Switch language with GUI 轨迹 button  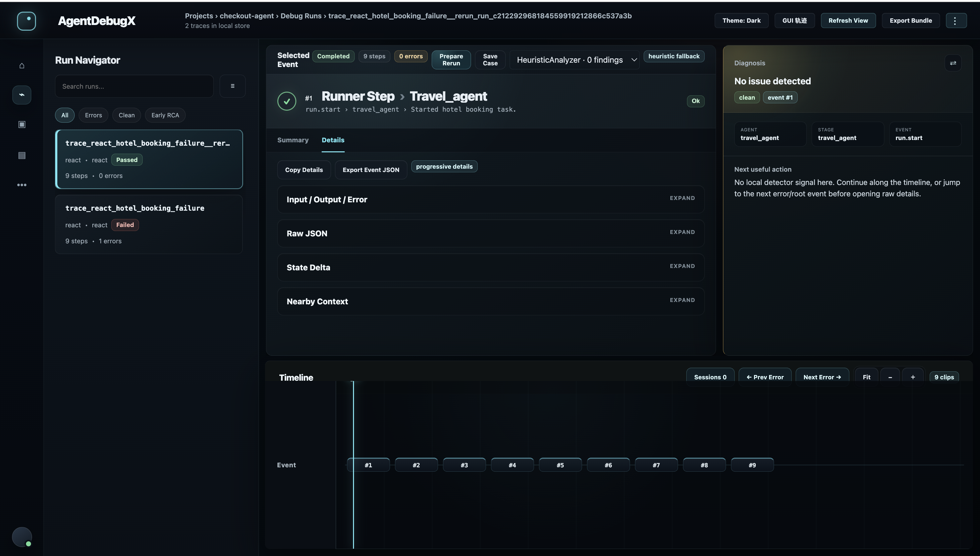click(794, 21)
